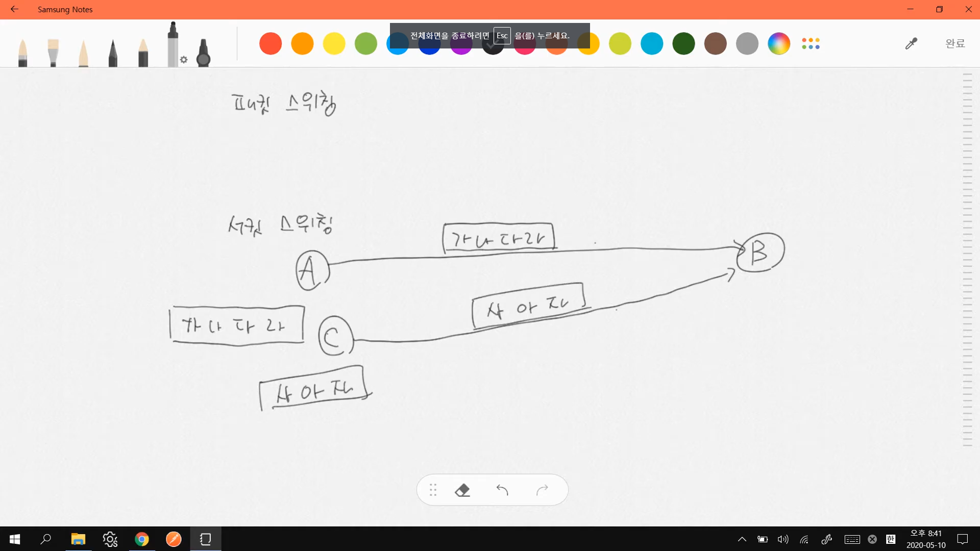Open settings gear for selected marker
980x551 pixels.
(184, 60)
